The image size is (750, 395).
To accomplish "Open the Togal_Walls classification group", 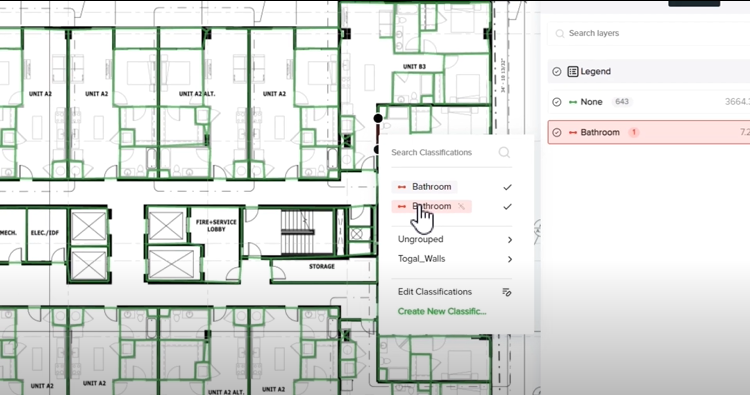I will 454,259.
